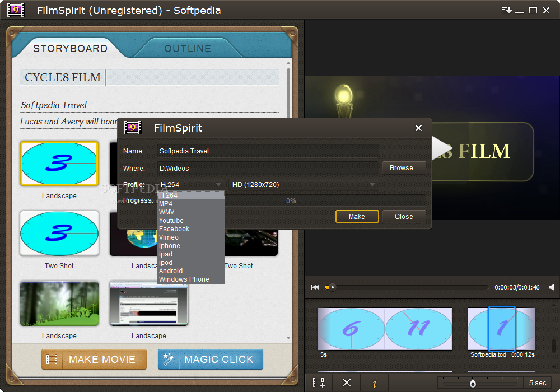
Task: Open the title bar dropdown menu icon
Action: (x=506, y=10)
